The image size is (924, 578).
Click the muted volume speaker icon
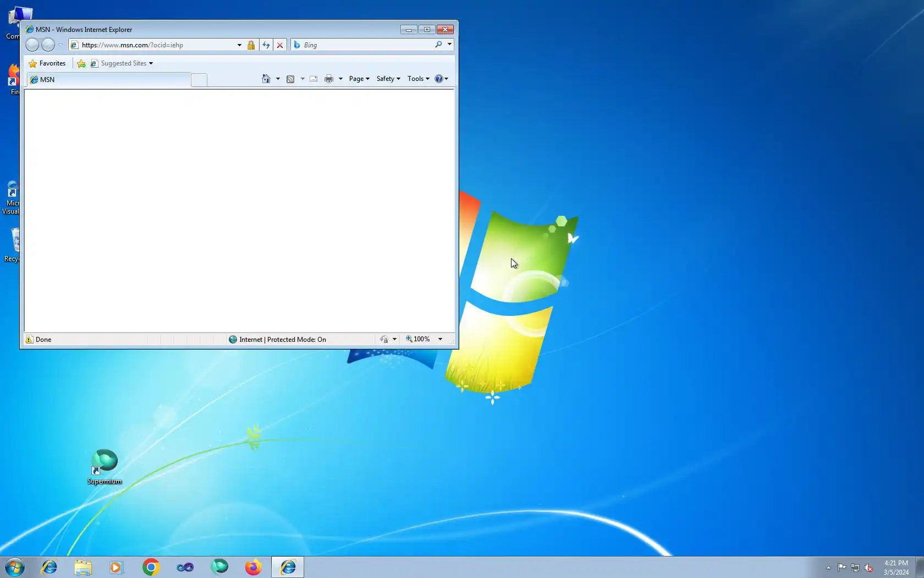[868, 568]
